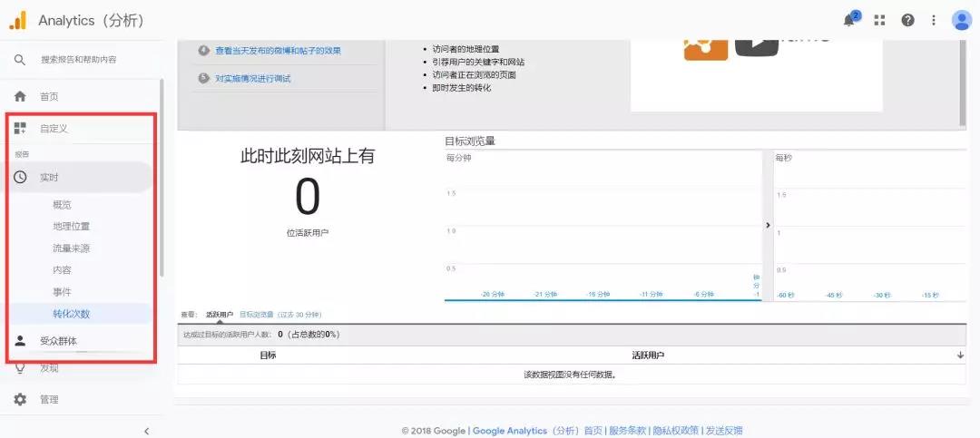Open the Google Analytics（分析）首页 footer link
Viewport: 980px width, 438px height.
click(537, 431)
